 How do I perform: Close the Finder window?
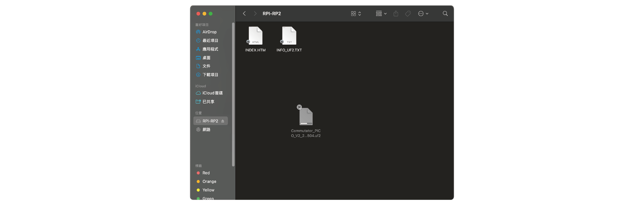tap(198, 13)
